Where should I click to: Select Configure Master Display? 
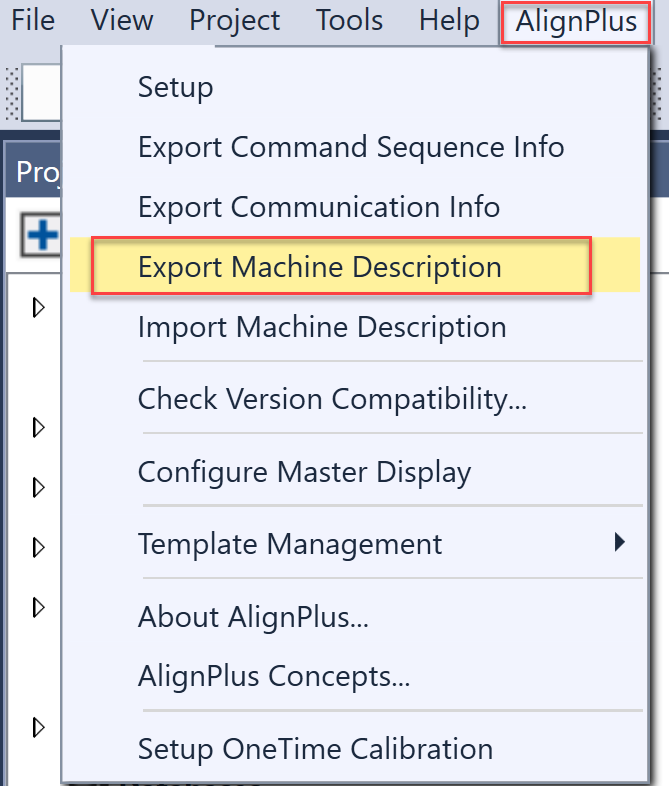click(304, 471)
